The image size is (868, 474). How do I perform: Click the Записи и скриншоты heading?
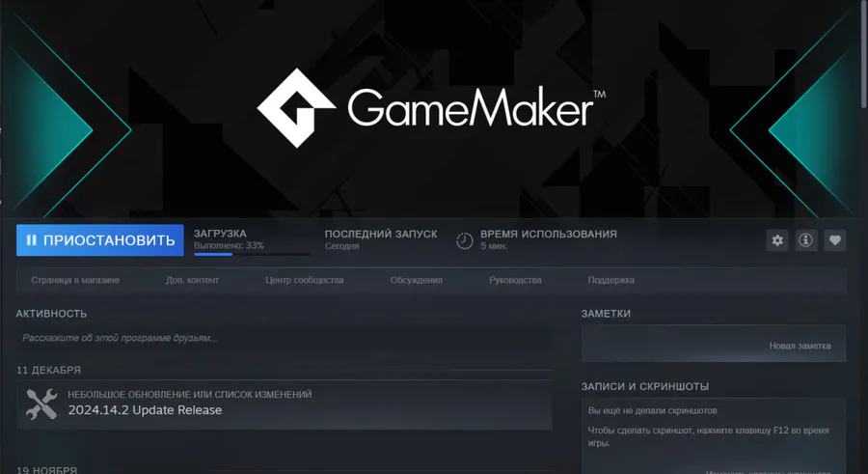click(x=645, y=386)
